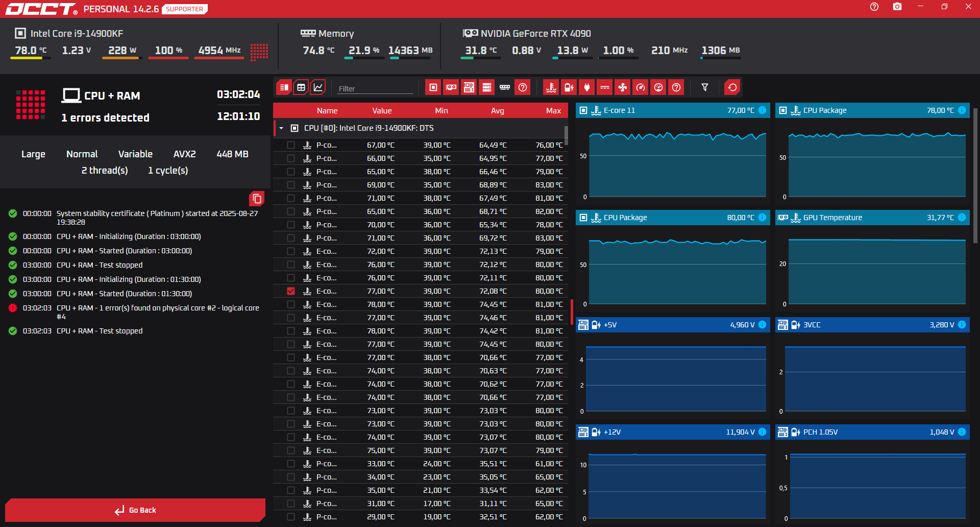Click the funnel filter icon
The width and height of the screenshot is (980, 527).
(x=705, y=87)
